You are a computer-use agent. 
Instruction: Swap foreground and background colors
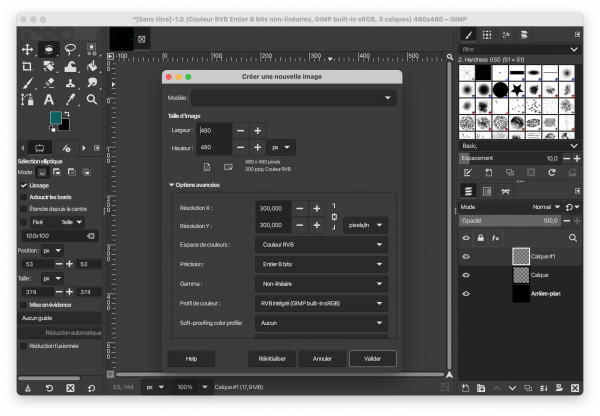point(67,114)
